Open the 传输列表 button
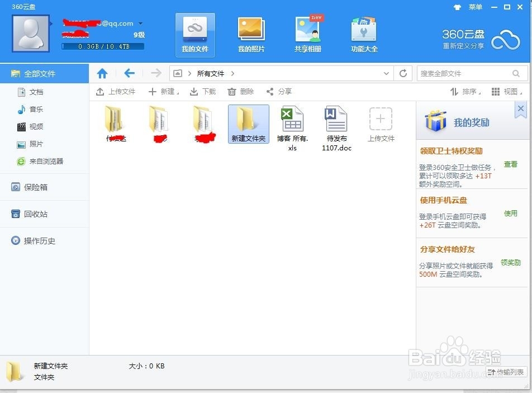The width and height of the screenshot is (532, 393). [506, 372]
